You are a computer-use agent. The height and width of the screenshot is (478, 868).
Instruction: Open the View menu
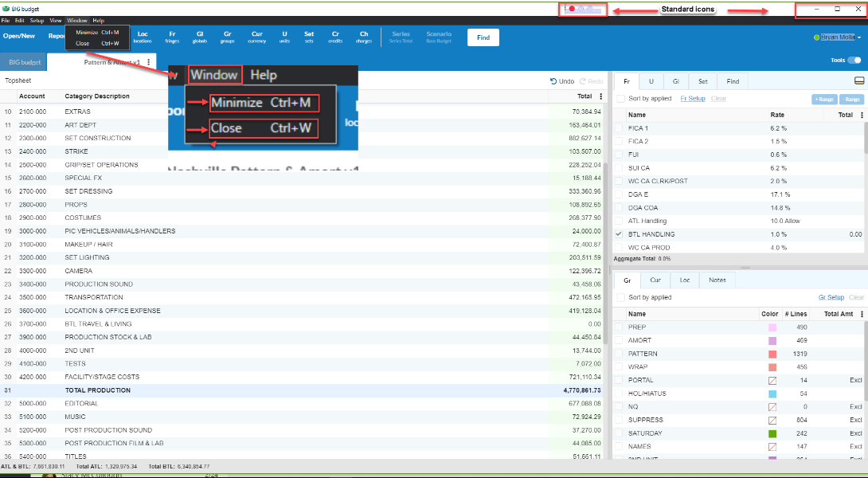[56, 21]
